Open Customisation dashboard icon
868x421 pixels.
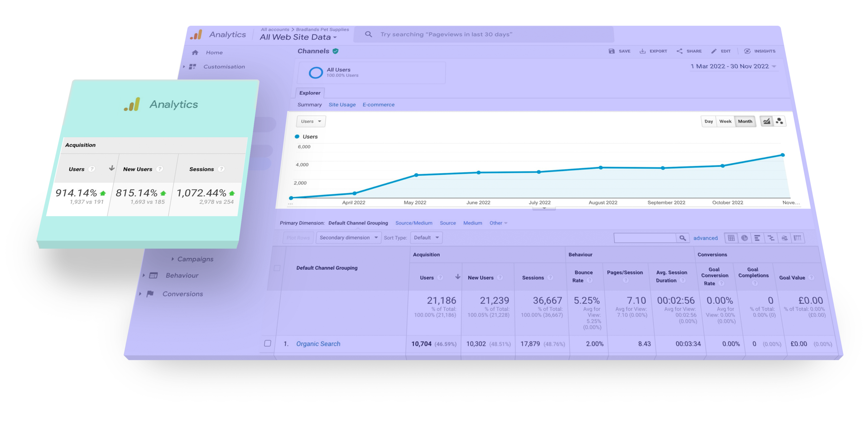(x=192, y=67)
